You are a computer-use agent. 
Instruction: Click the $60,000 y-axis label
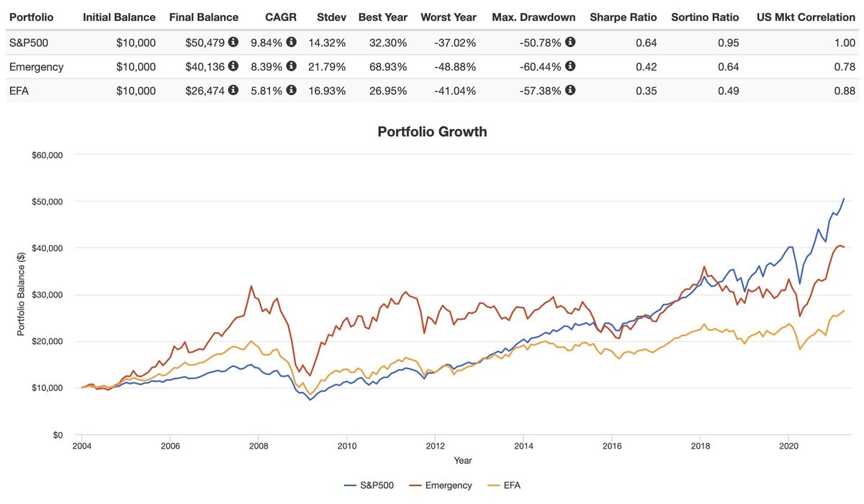click(x=49, y=155)
